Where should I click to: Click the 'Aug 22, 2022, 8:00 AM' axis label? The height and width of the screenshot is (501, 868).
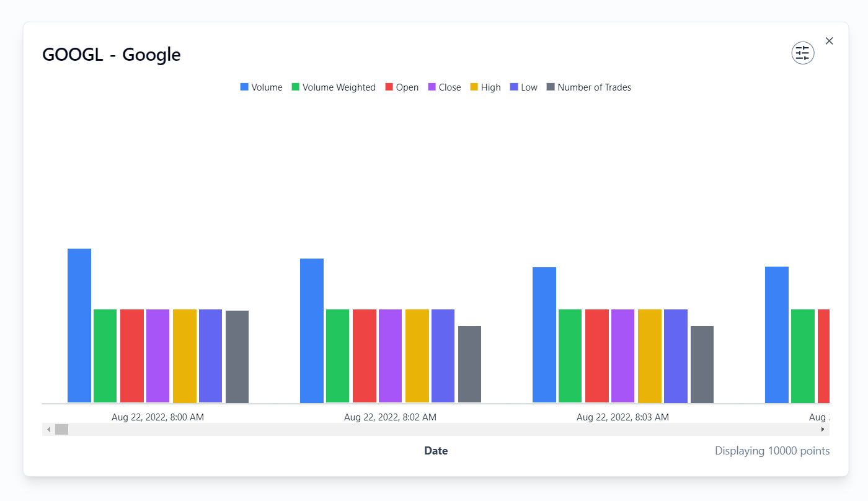pyautogui.click(x=157, y=417)
